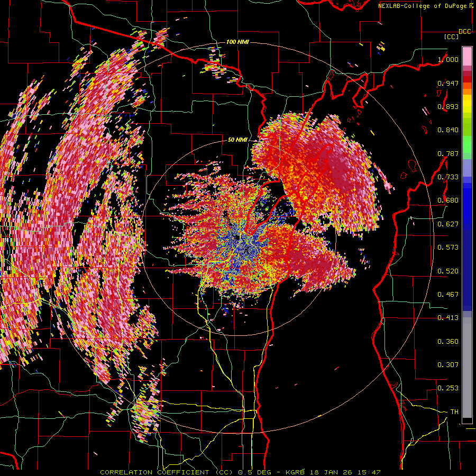This screenshot has height=476, width=476.
Task: Click the 0.467 value on the color scale
Action: [x=448, y=295]
